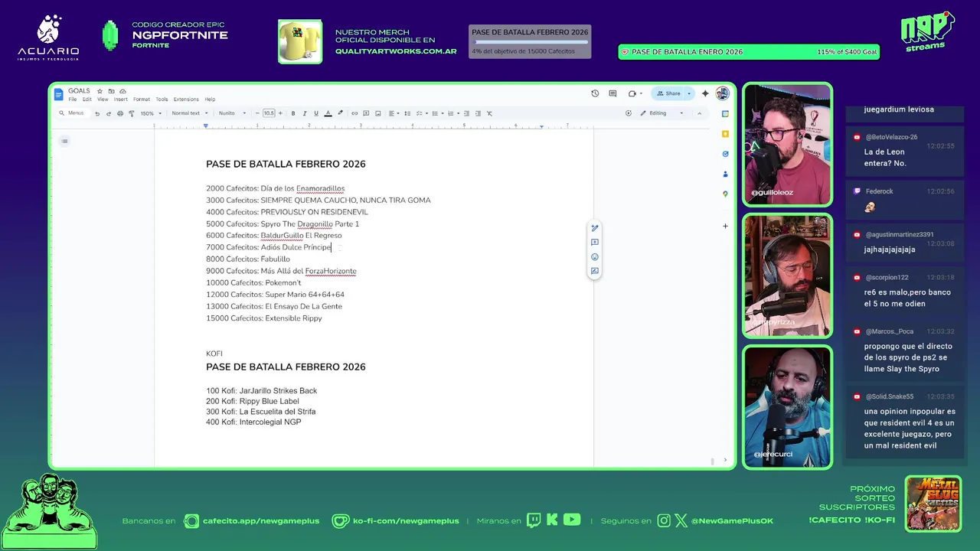Open the Tools menu
This screenshot has width=980, height=551.
click(x=162, y=99)
